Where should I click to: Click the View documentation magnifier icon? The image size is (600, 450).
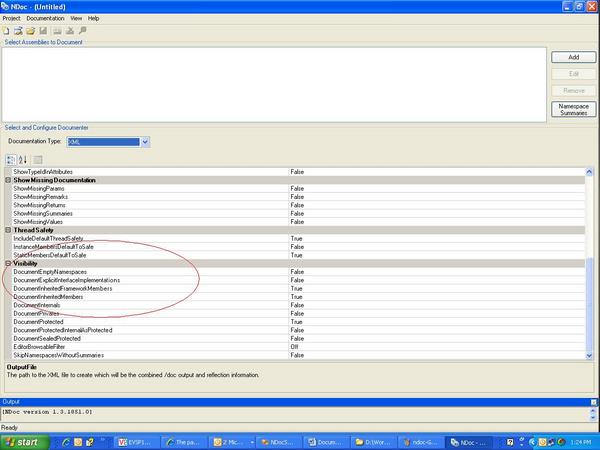[x=82, y=31]
